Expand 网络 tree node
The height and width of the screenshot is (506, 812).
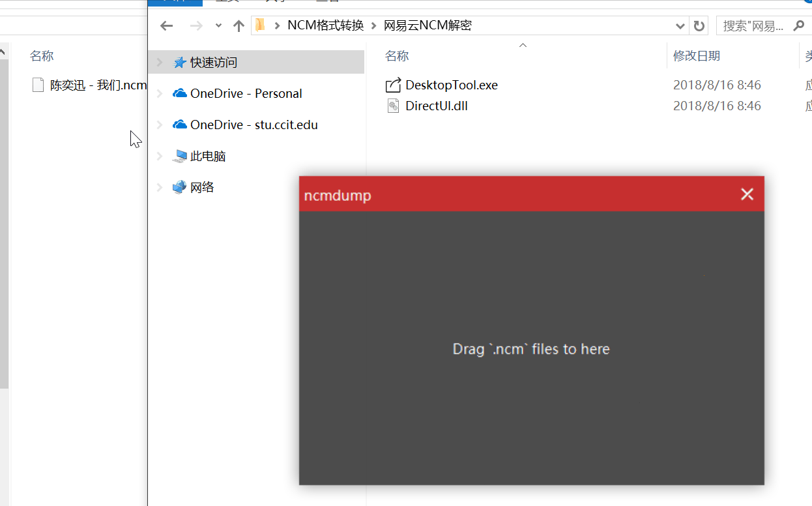159,188
